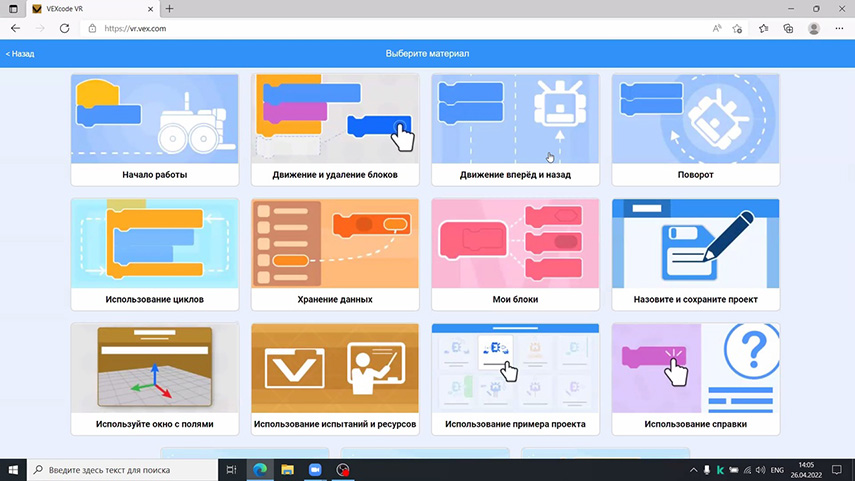Image resolution: width=855 pixels, height=481 pixels.
Task: Open the browser Collections icon
Action: [789, 29]
